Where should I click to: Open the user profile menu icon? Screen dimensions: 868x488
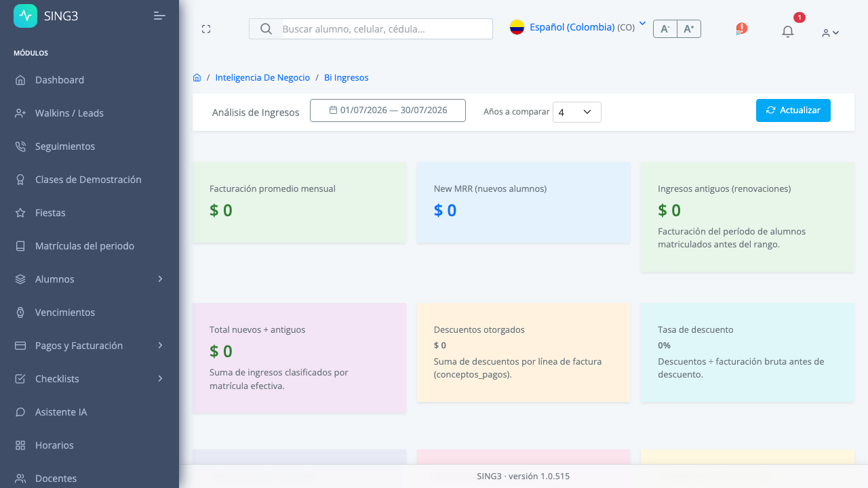[830, 33]
